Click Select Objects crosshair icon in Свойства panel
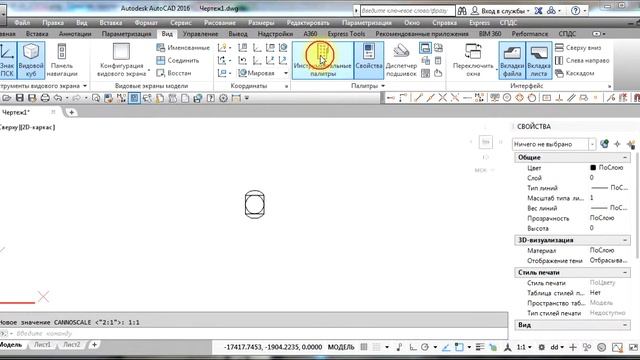 tap(617, 144)
